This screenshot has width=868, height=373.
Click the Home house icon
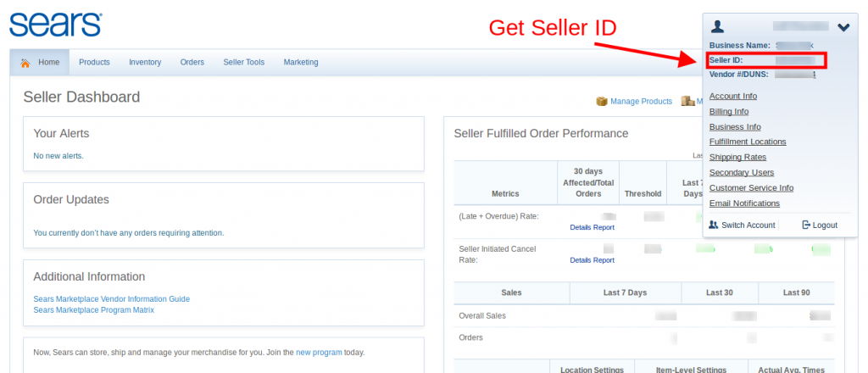pyautogui.click(x=25, y=63)
